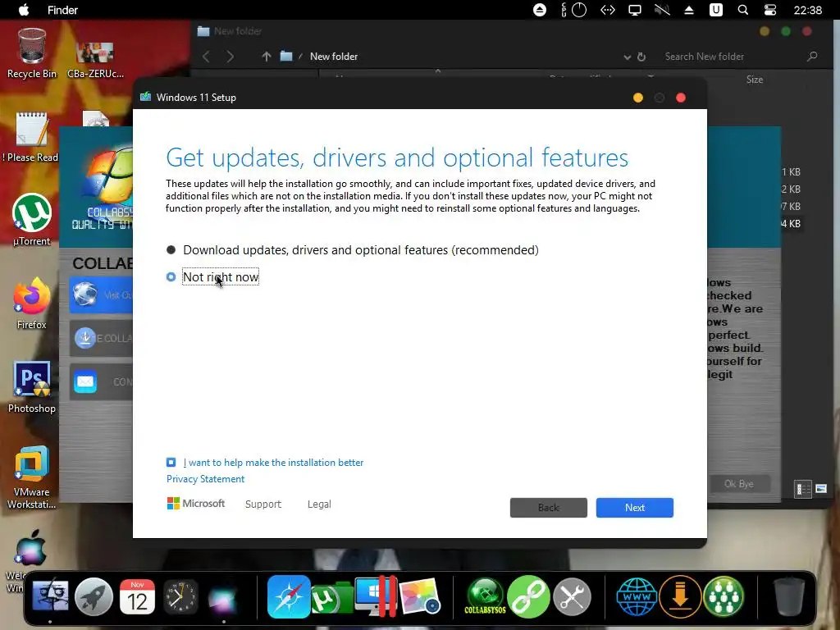840x630 pixels.
Task: Click New folder in the address path
Action: [334, 57]
